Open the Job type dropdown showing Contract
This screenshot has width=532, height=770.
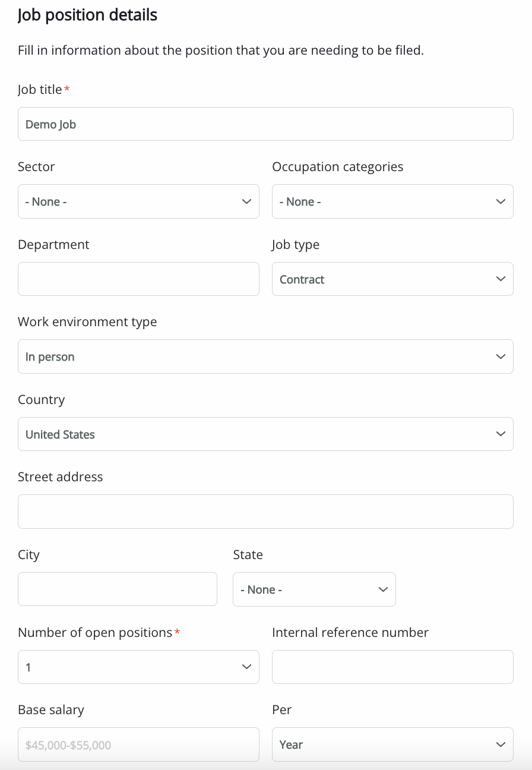click(392, 279)
